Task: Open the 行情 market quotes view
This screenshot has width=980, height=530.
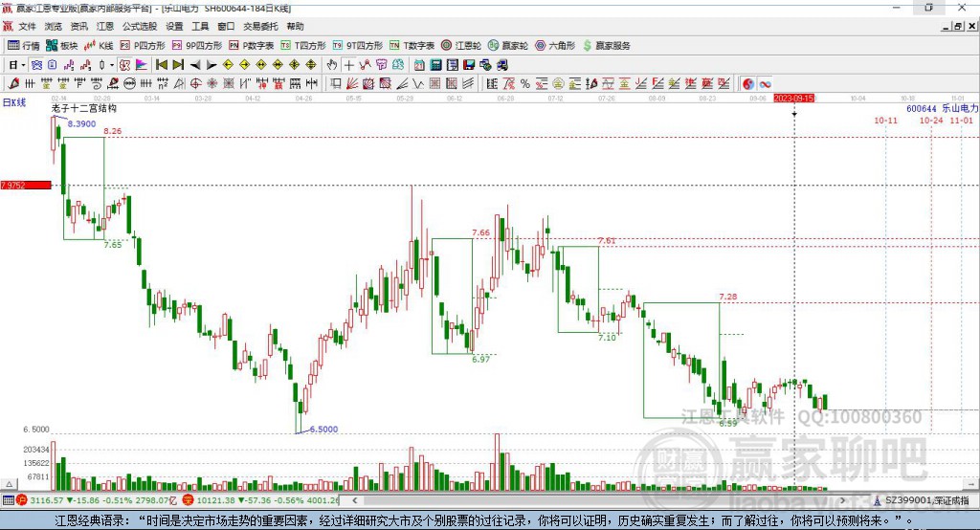Action: pyautogui.click(x=23, y=46)
